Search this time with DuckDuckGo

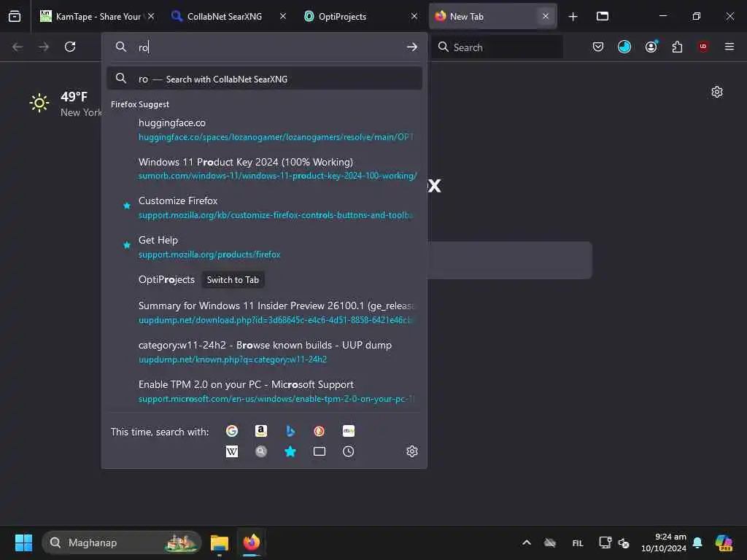pos(320,431)
